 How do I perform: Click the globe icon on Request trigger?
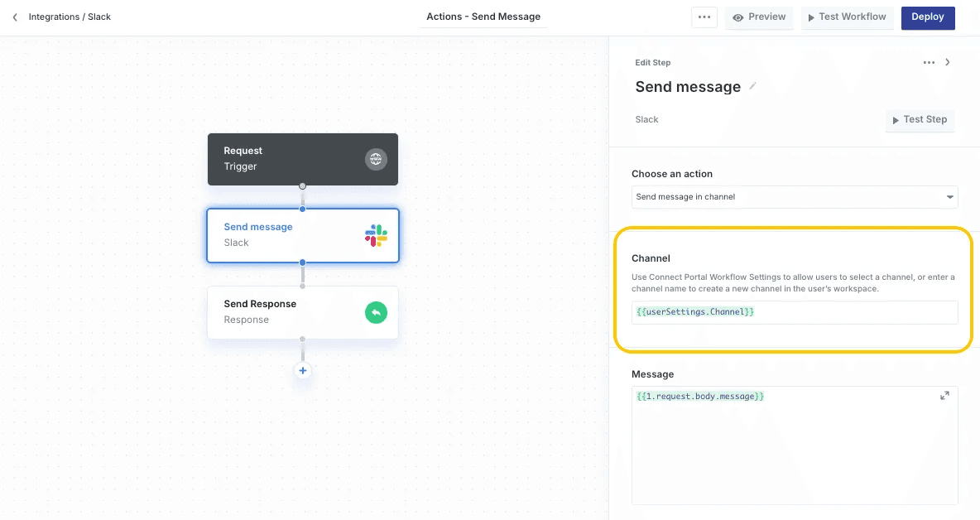click(376, 159)
